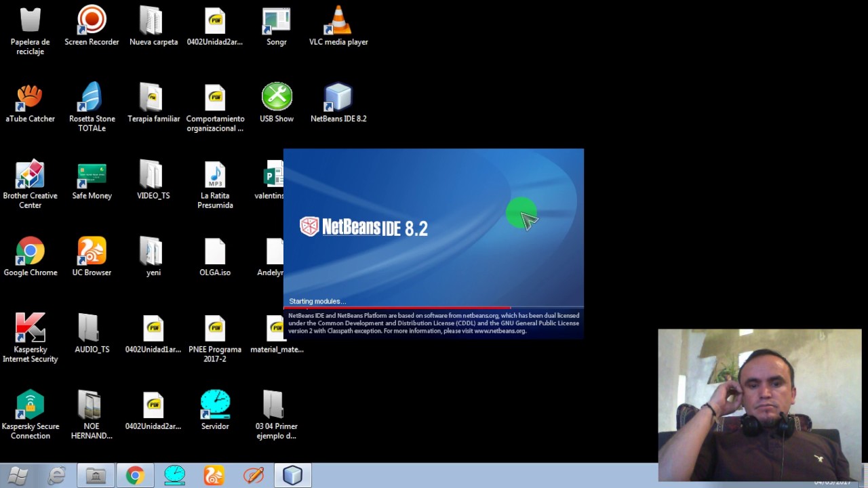The width and height of the screenshot is (868, 488).
Task: Open the Windows Start menu
Action: click(x=18, y=476)
